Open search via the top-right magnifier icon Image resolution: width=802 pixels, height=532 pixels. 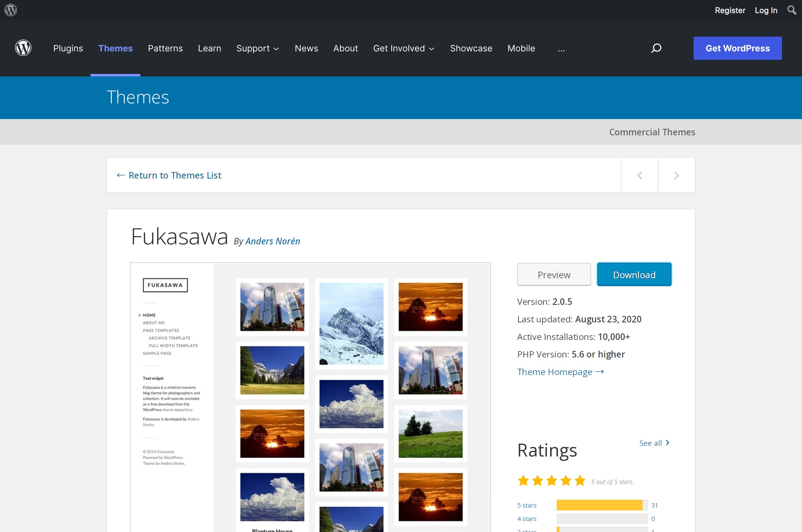791,10
